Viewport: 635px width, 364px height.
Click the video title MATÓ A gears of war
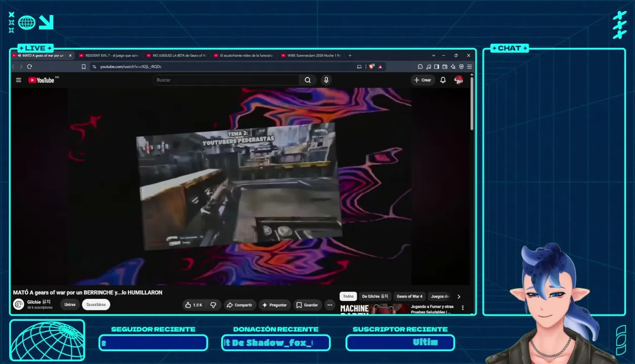(x=88, y=292)
